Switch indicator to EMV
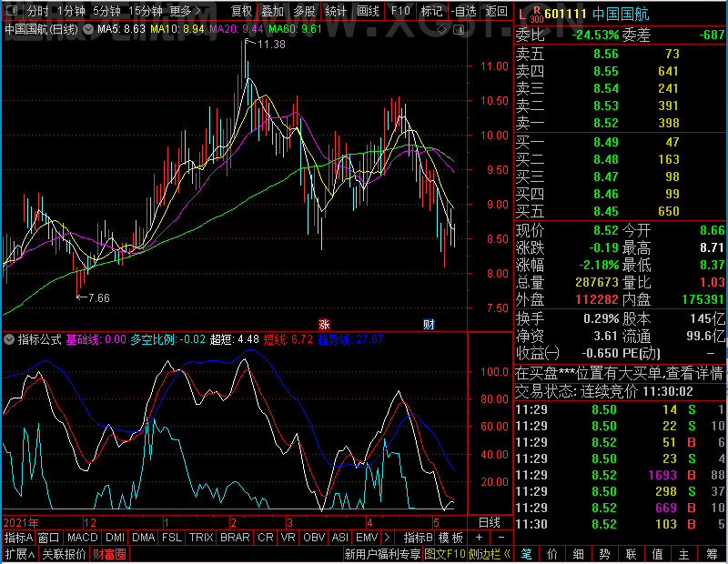 coord(367,538)
